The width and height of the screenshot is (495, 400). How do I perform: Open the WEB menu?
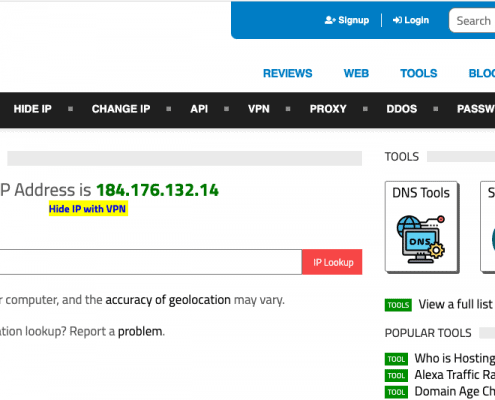(x=356, y=73)
